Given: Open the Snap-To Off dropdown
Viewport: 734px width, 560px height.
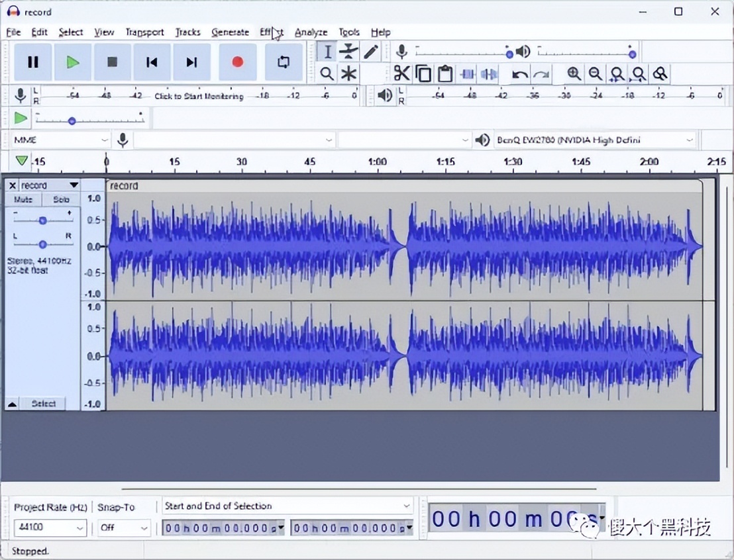Looking at the screenshot, I should 144,528.
